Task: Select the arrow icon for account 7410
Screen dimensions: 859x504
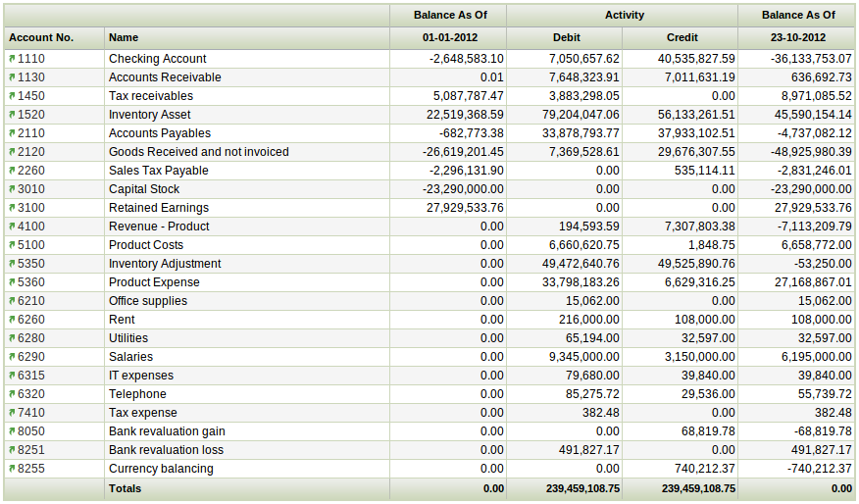Action: pyautogui.click(x=12, y=413)
